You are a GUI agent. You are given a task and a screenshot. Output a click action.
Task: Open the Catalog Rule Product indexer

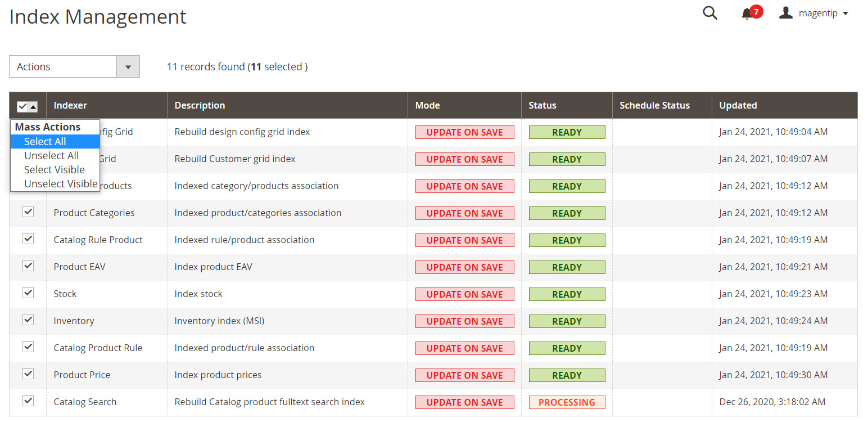coord(98,239)
